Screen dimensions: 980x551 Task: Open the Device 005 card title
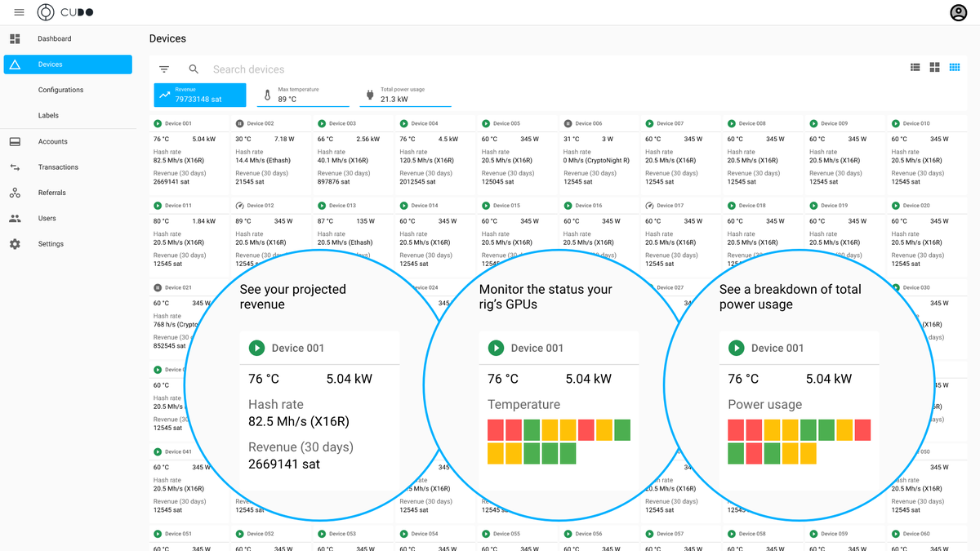coord(506,123)
